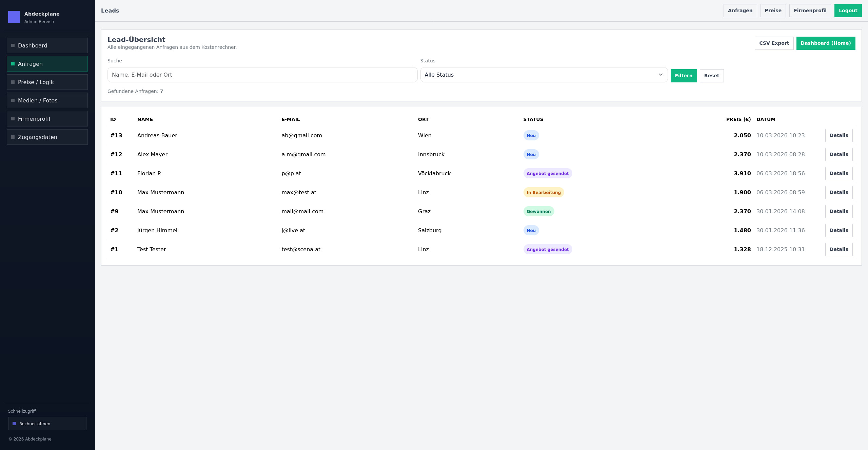Open Firmenprofil in top navigation

(810, 11)
